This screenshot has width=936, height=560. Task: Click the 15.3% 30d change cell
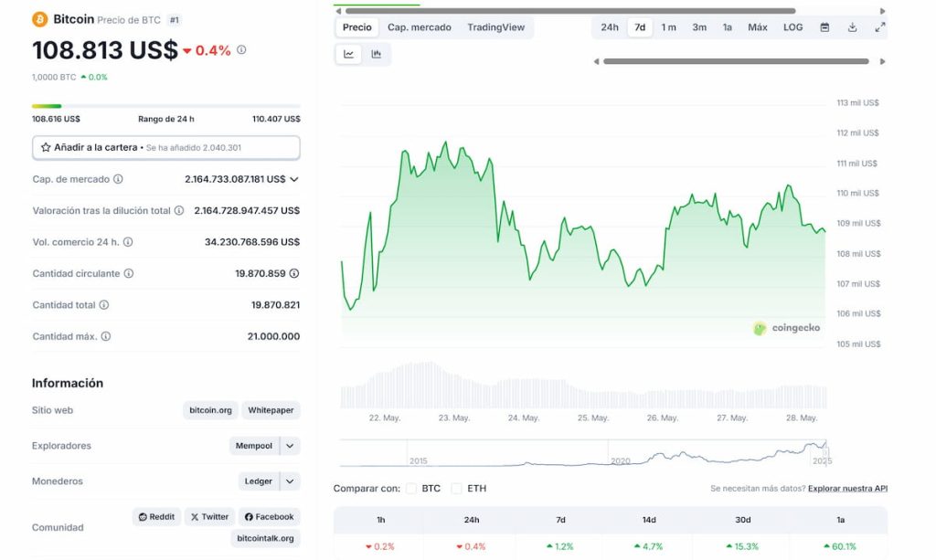tap(742, 546)
